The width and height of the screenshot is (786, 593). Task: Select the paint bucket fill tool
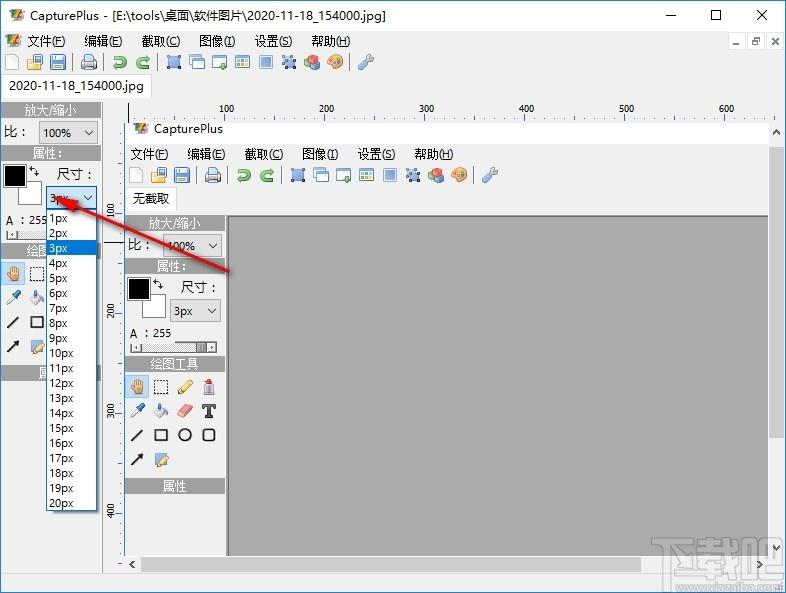[x=37, y=298]
